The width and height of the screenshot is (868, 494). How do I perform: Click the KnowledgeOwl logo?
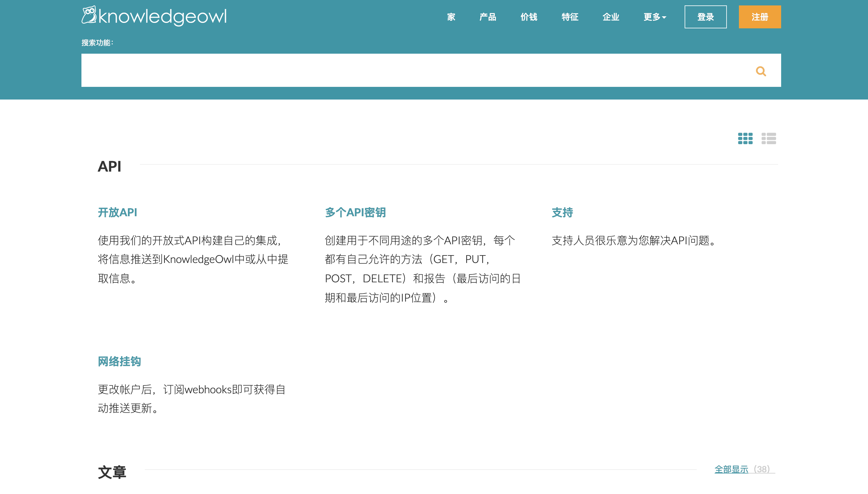click(154, 16)
